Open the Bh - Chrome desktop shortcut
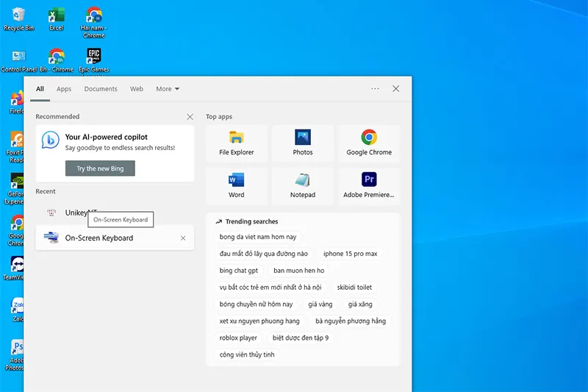The width and height of the screenshot is (588, 392). (57, 61)
